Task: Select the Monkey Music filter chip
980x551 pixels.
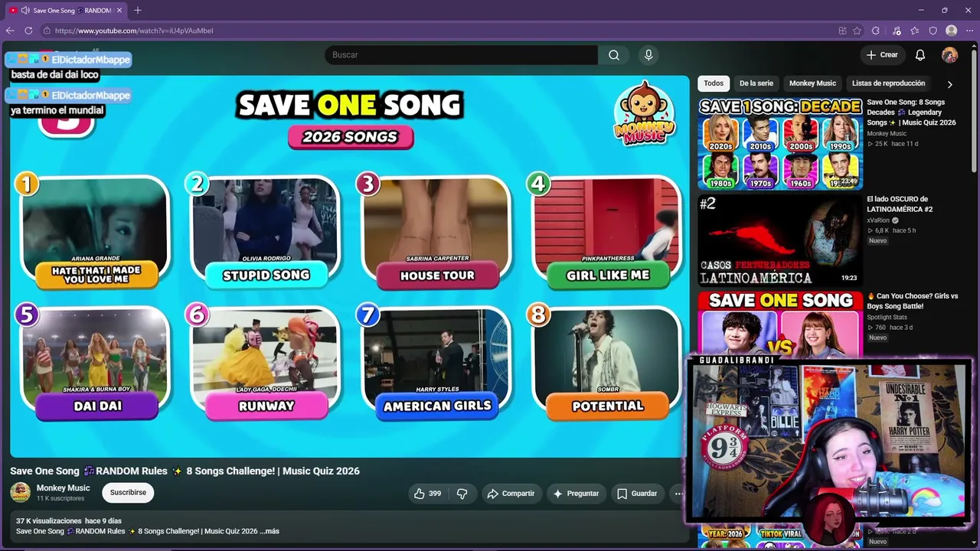Action: (812, 83)
